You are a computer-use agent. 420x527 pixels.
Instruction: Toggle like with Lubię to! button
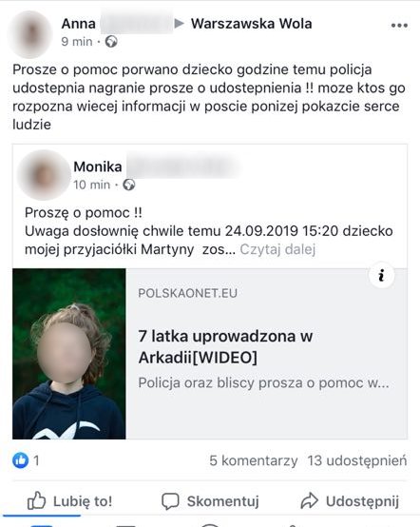coord(69,500)
